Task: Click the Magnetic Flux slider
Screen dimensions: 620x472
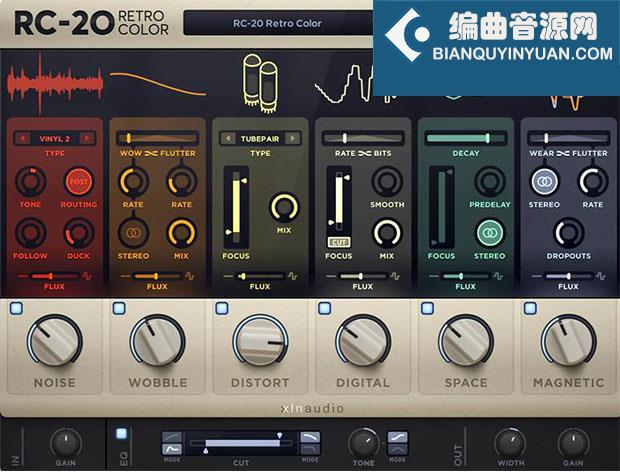Action: [568, 276]
